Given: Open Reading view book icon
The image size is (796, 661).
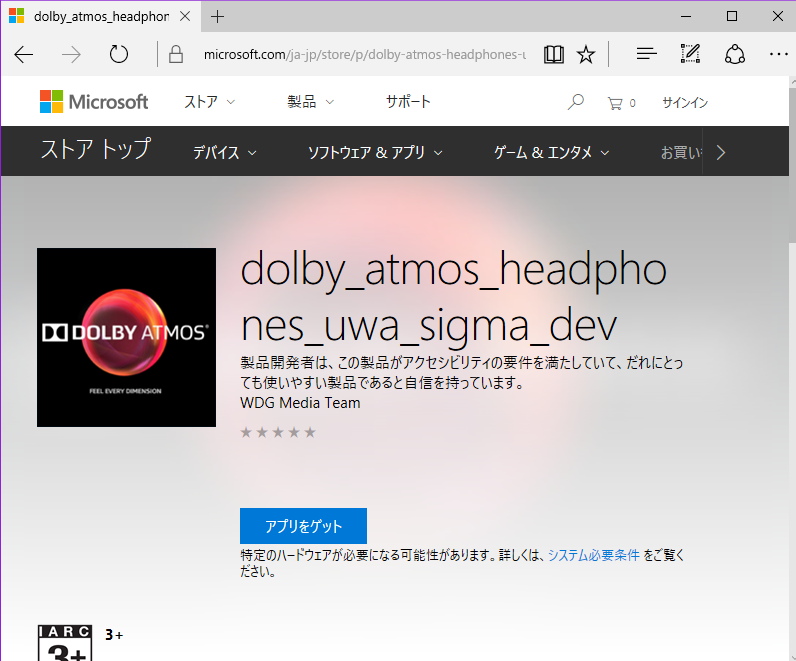Looking at the screenshot, I should pyautogui.click(x=553, y=54).
